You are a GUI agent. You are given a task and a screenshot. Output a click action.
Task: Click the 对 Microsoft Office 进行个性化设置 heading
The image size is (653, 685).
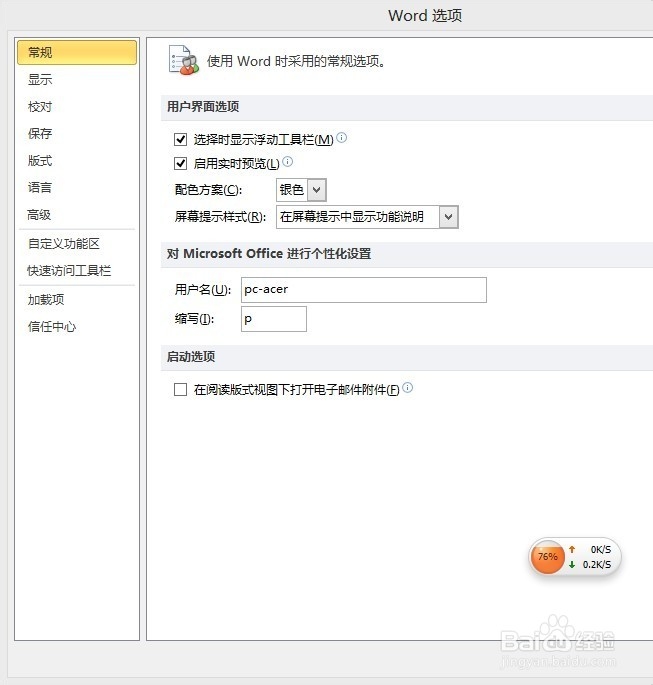tap(269, 254)
